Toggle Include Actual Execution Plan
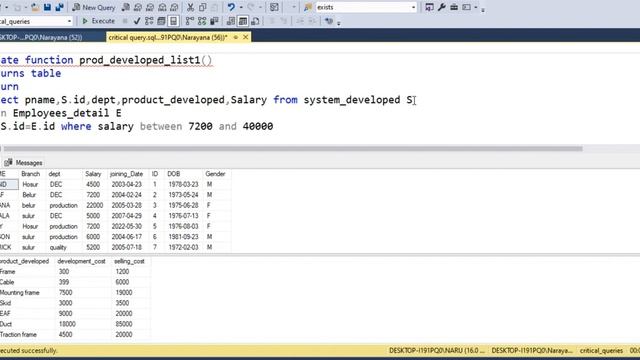This screenshot has height=360, width=640. [189, 21]
